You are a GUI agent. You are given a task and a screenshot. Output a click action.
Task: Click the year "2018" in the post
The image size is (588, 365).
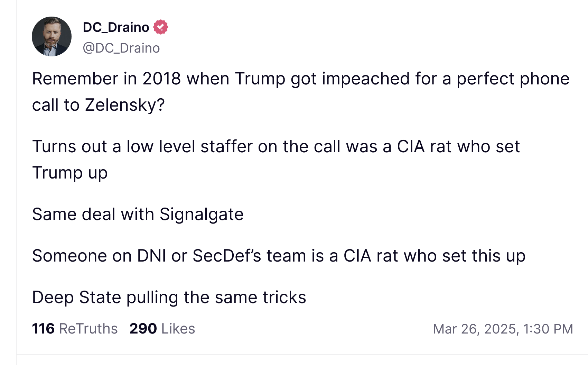[161, 79]
